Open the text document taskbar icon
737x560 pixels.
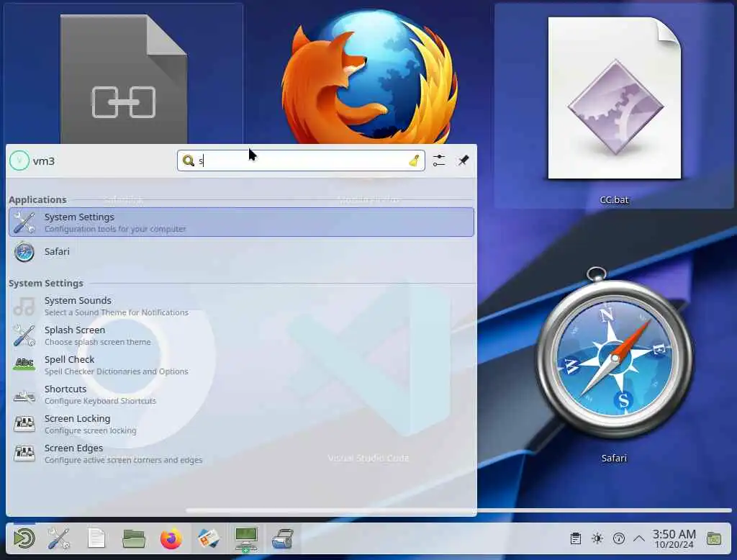(96, 539)
